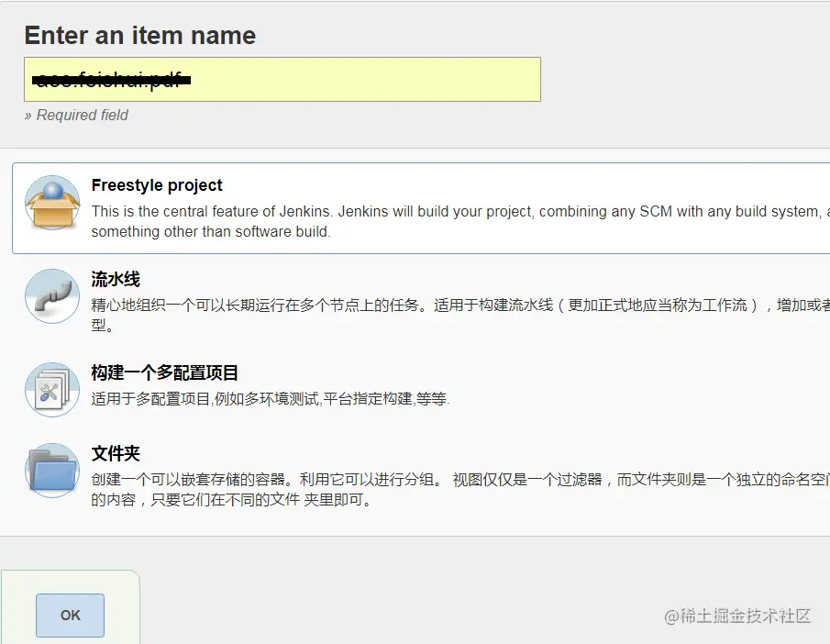This screenshot has height=644, width=830.
Task: Click the Freestyle project description text
Action: tap(460, 221)
